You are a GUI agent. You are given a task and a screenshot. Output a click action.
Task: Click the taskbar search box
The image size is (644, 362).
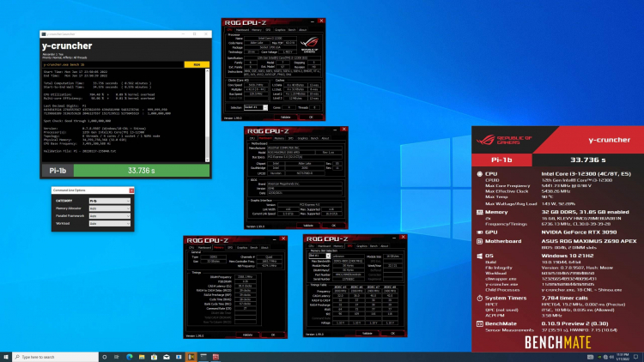(x=56, y=355)
